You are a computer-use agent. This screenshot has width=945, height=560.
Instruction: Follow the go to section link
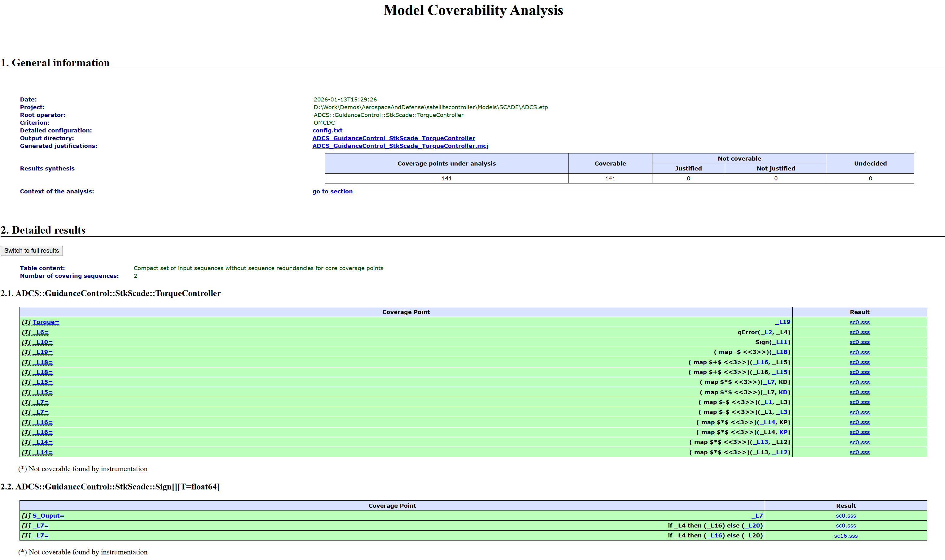point(332,191)
